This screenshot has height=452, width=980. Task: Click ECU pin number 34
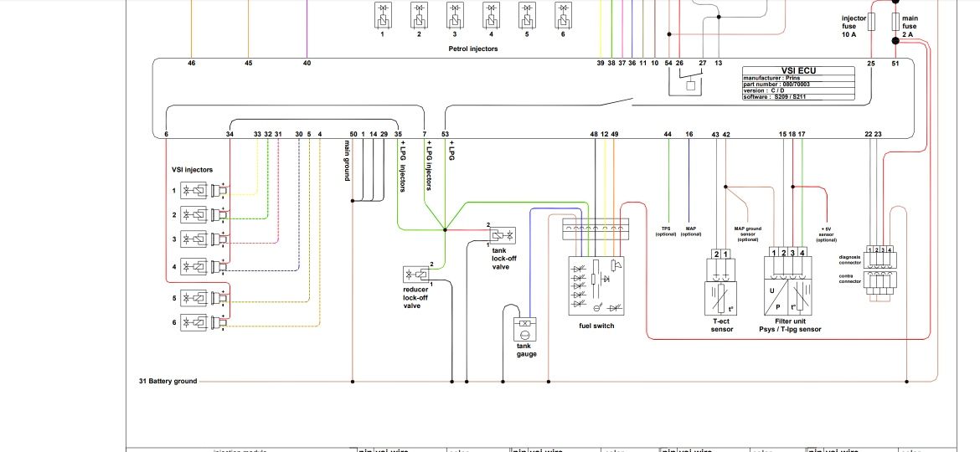[x=230, y=134]
